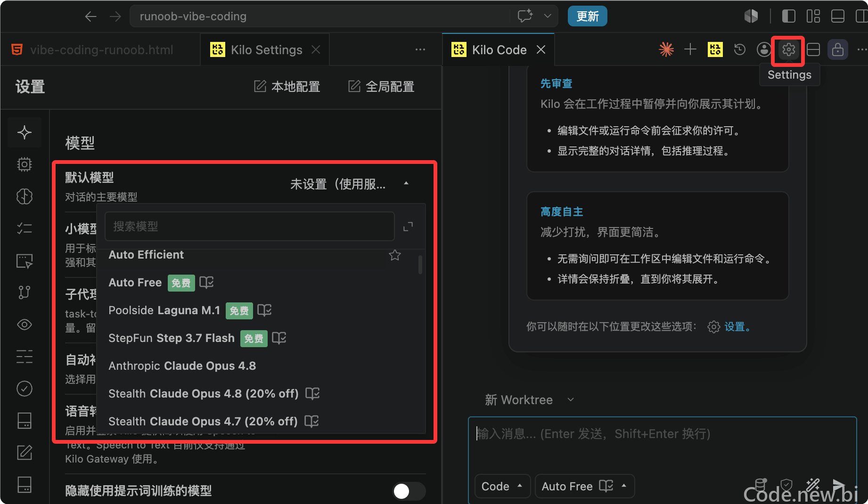Open the editor more actions ellipsis

[420, 50]
